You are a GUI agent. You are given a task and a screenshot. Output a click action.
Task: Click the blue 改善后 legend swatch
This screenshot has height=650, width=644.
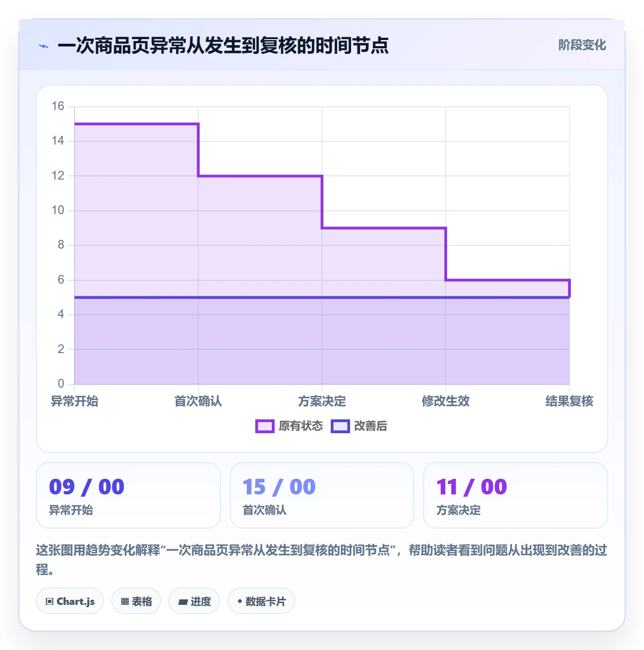[340, 426]
